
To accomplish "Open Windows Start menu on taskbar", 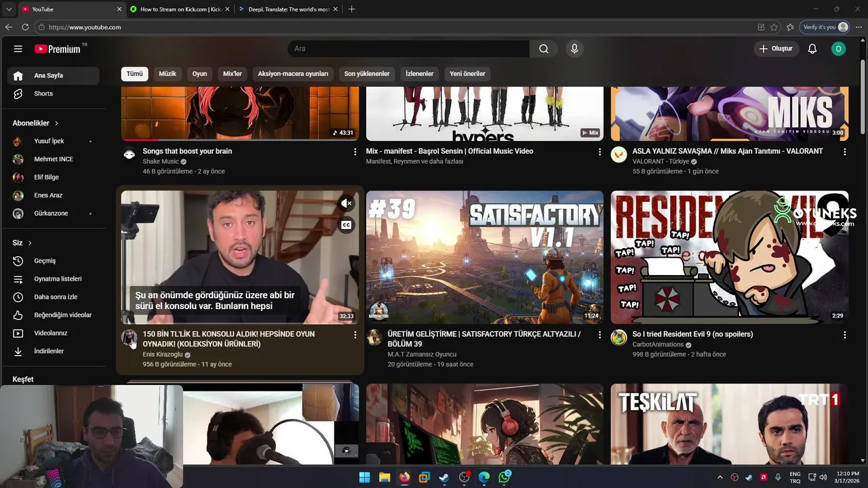I will click(364, 477).
